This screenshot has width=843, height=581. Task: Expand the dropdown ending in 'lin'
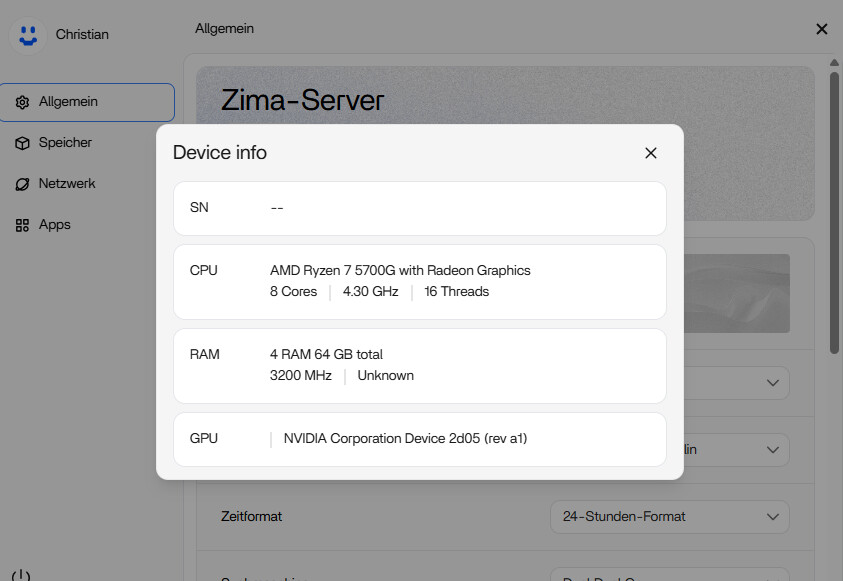(738, 450)
